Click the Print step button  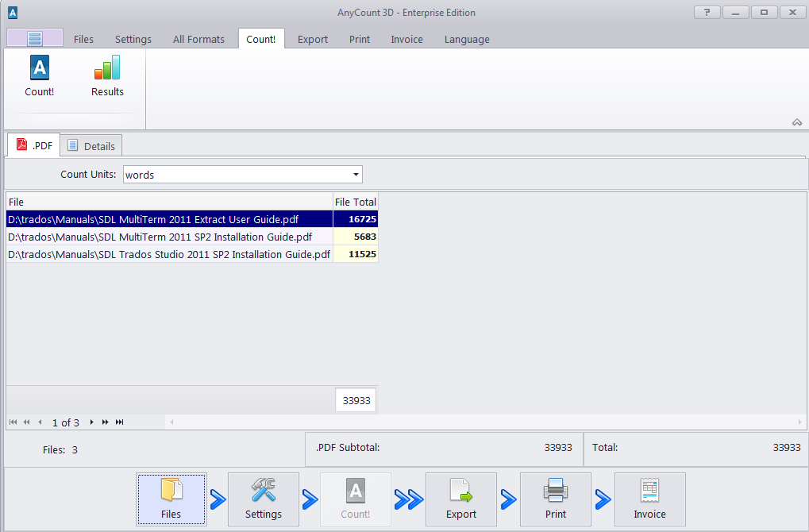tap(555, 499)
